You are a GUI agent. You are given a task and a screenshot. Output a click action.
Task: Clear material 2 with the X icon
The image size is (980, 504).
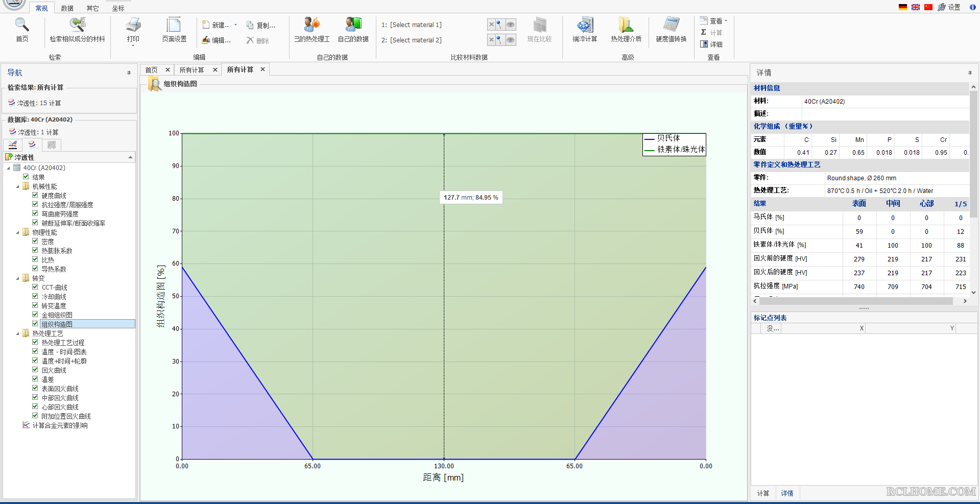[491, 40]
